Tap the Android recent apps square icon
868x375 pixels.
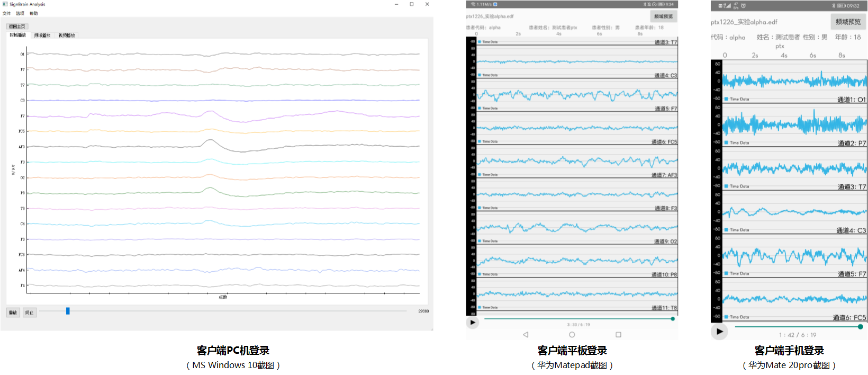618,334
